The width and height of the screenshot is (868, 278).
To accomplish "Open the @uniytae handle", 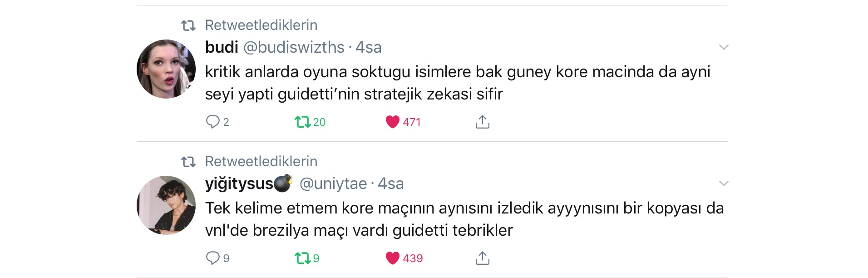I will pos(333,184).
